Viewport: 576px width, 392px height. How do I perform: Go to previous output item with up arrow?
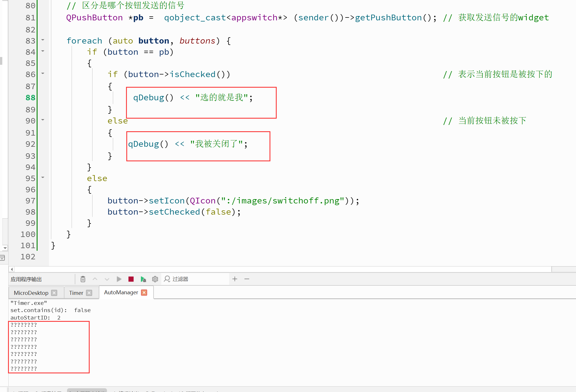tap(95, 279)
